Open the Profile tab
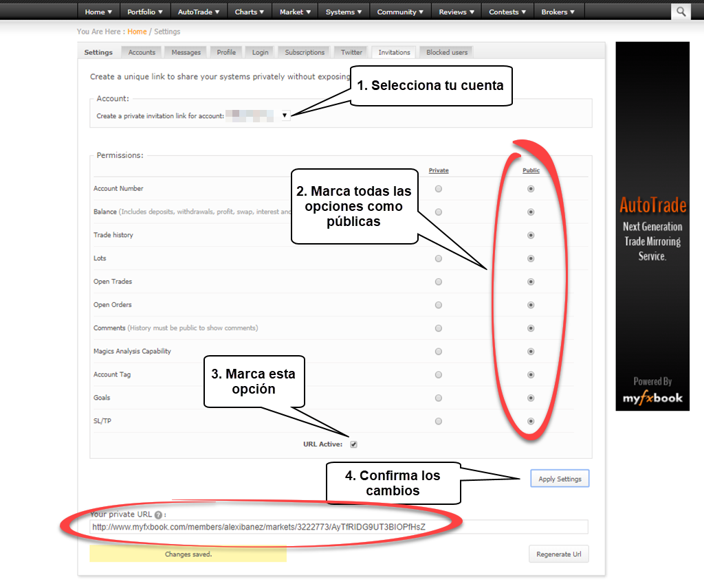This screenshot has width=704, height=588. tap(226, 52)
